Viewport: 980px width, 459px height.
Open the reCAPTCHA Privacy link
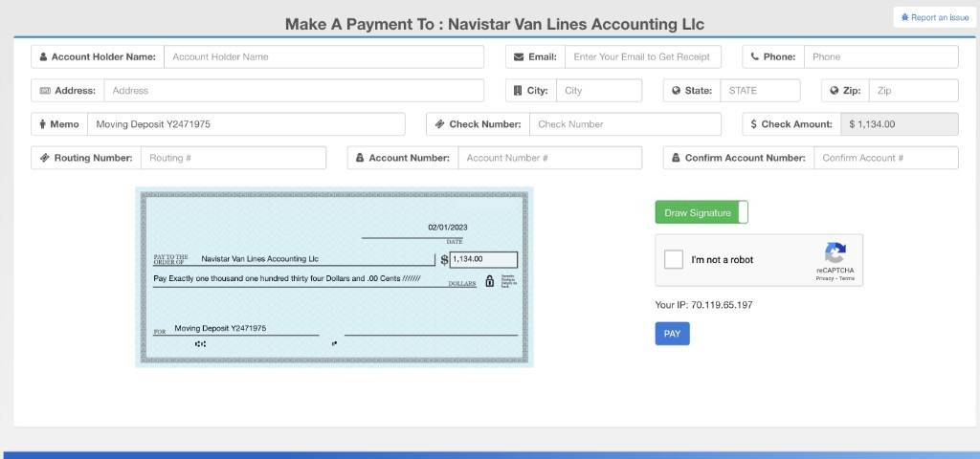click(x=824, y=278)
